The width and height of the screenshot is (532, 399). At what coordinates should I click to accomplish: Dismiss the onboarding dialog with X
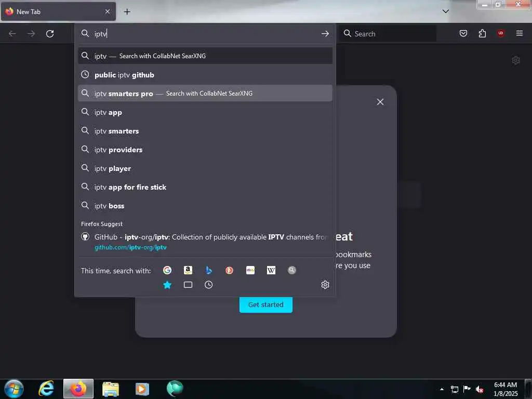tap(380, 102)
